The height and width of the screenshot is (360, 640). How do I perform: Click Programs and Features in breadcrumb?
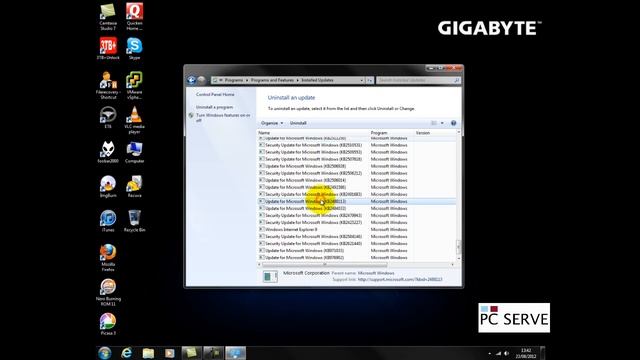tap(272, 80)
